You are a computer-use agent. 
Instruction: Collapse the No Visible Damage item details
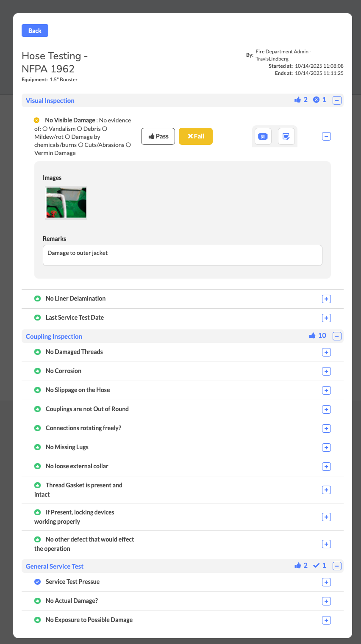pyautogui.click(x=326, y=136)
